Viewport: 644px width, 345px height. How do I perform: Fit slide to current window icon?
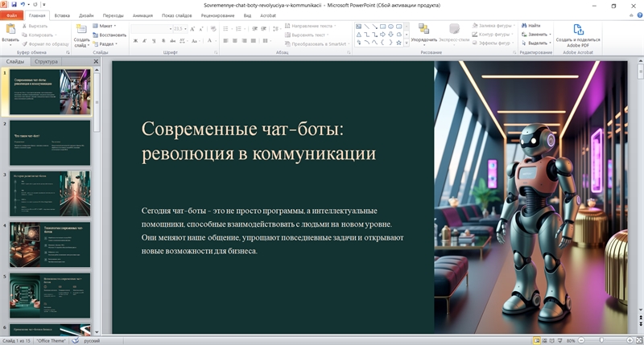click(x=638, y=340)
